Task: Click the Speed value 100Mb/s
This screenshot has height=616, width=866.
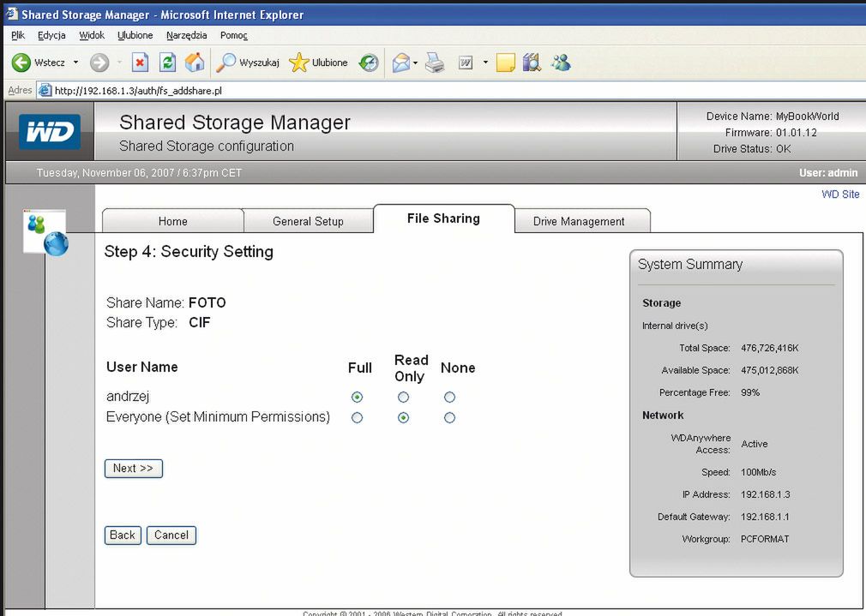Action: click(x=758, y=472)
